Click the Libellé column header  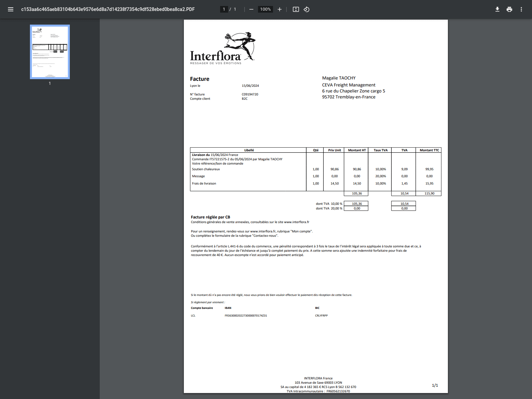click(249, 150)
